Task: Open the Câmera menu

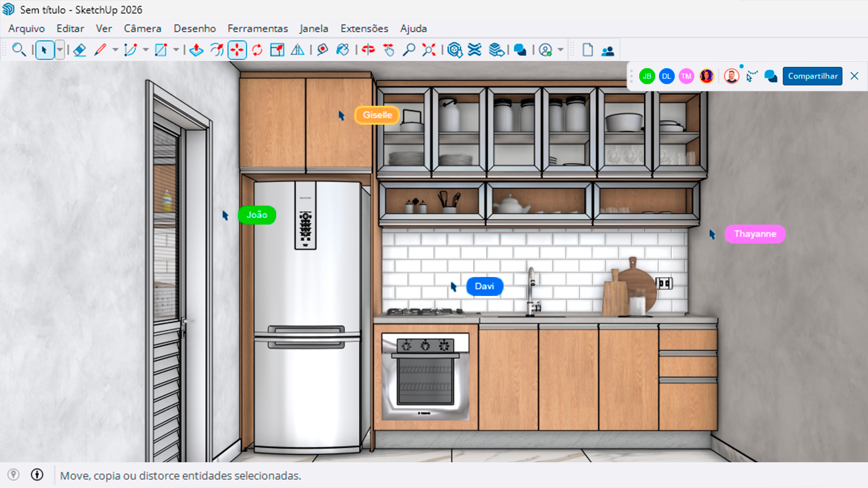Action: (142, 28)
